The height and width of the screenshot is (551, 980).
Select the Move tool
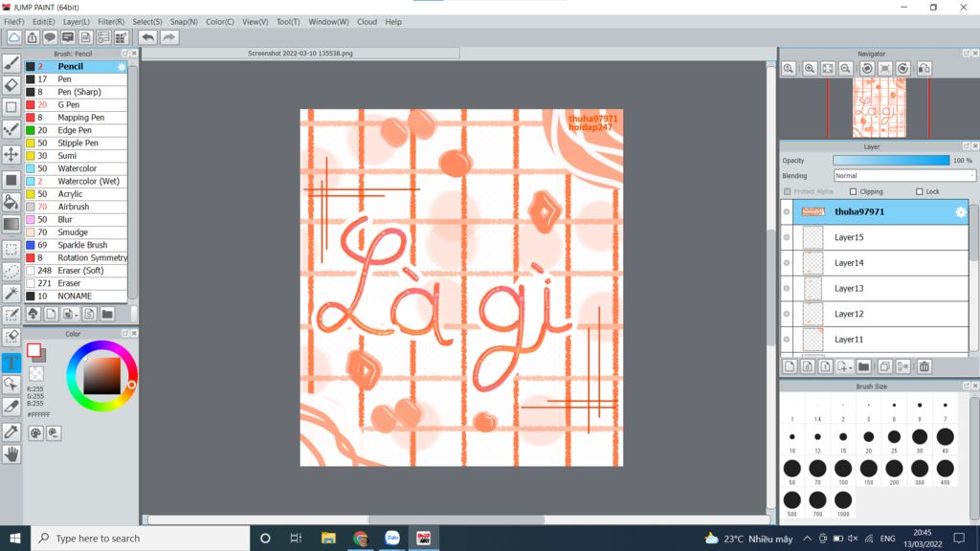tap(11, 154)
